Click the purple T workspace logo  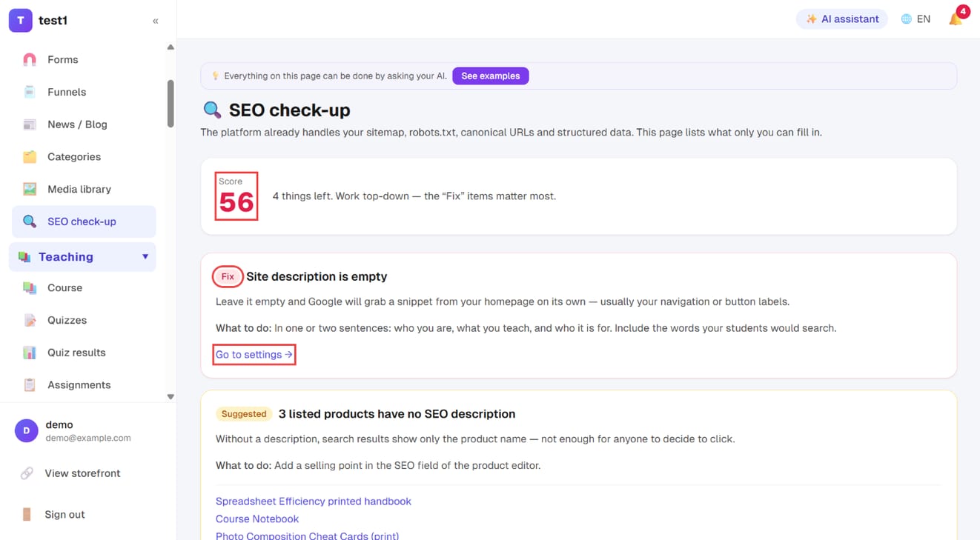click(x=21, y=21)
